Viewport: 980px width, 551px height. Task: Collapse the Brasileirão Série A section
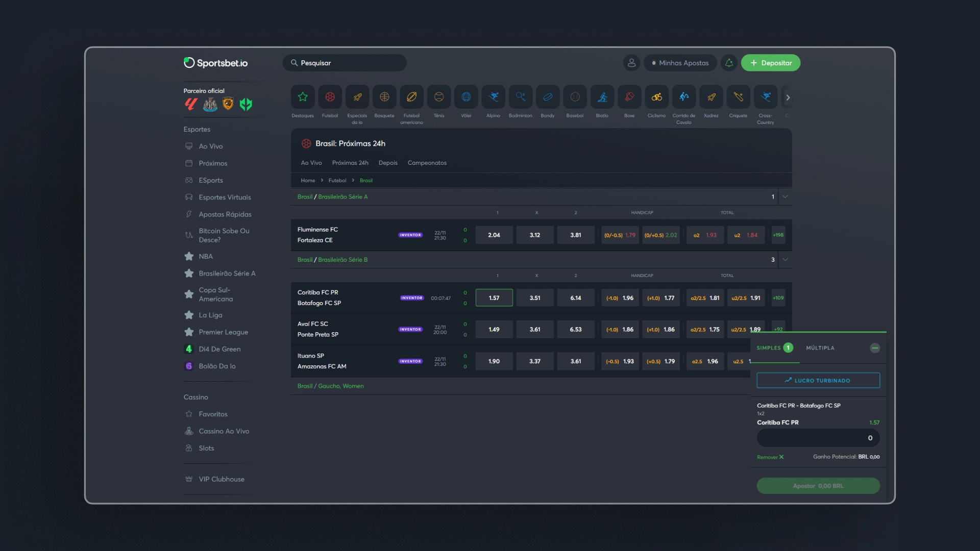(x=785, y=196)
